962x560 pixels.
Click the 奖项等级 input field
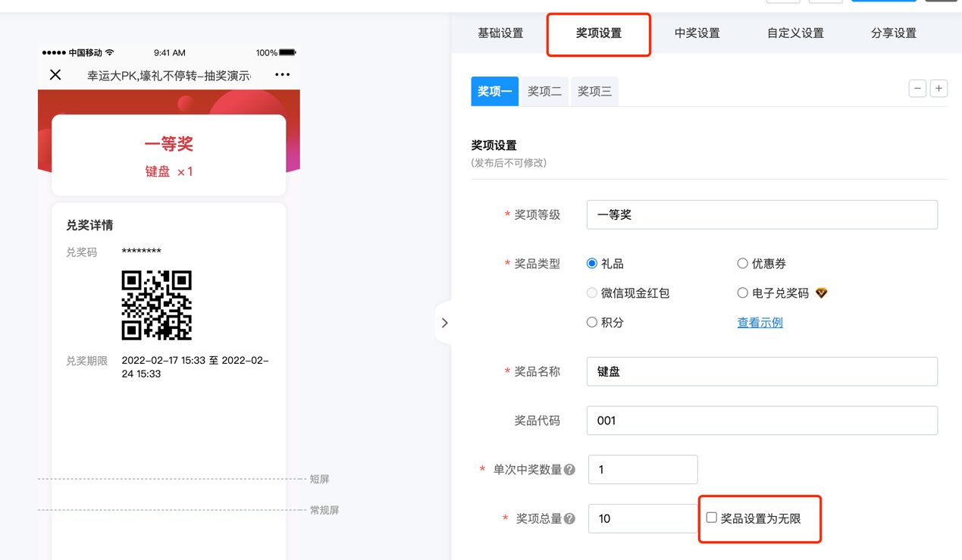(x=762, y=215)
